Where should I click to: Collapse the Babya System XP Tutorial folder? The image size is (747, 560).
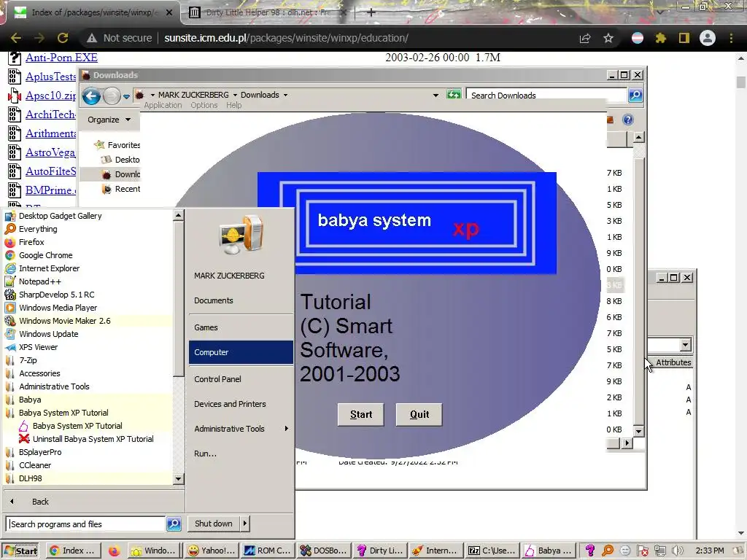63,413
